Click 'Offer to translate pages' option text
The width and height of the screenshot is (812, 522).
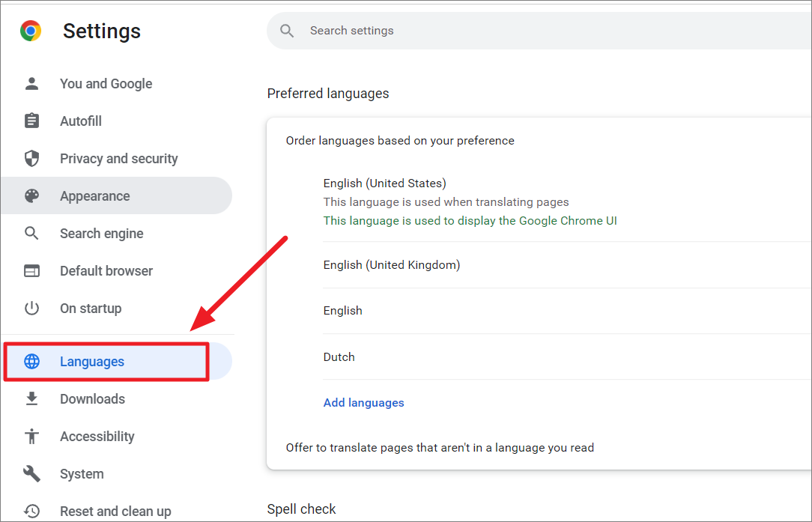[440, 447]
